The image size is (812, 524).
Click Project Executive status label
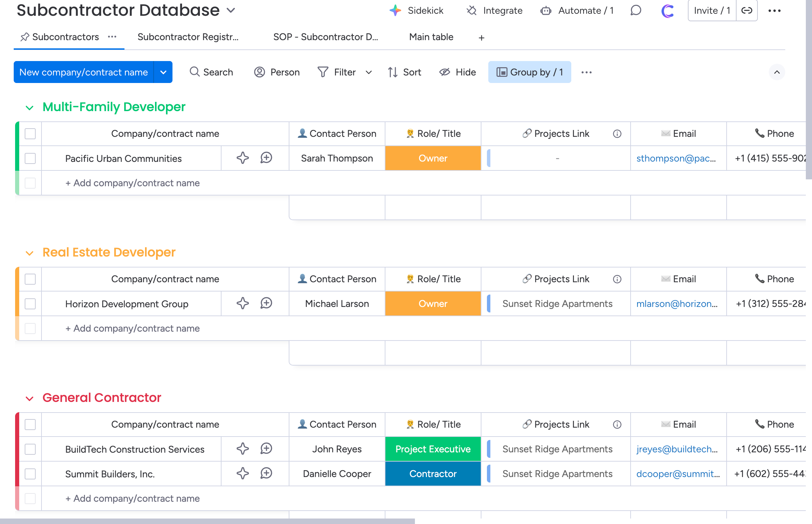(x=433, y=449)
